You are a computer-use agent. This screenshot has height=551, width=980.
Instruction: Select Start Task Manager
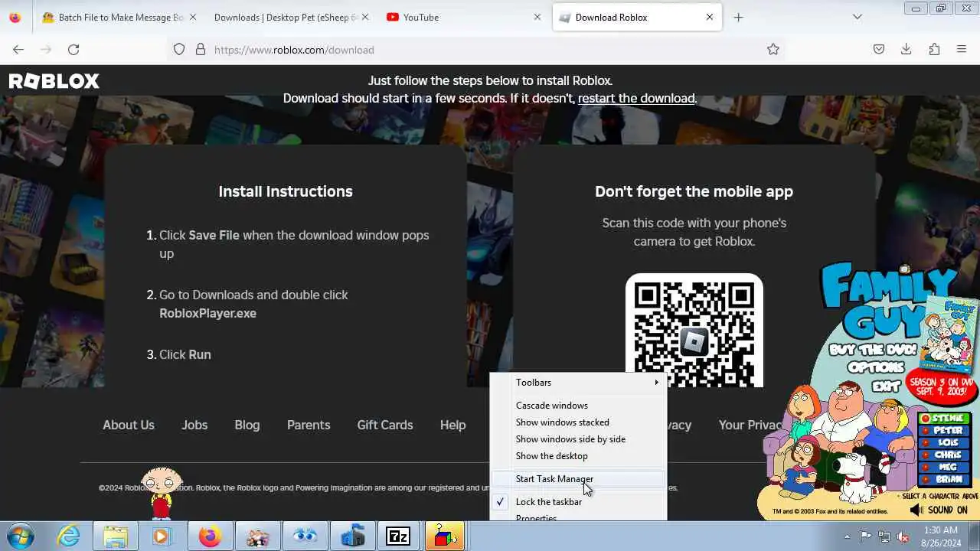[578, 479]
